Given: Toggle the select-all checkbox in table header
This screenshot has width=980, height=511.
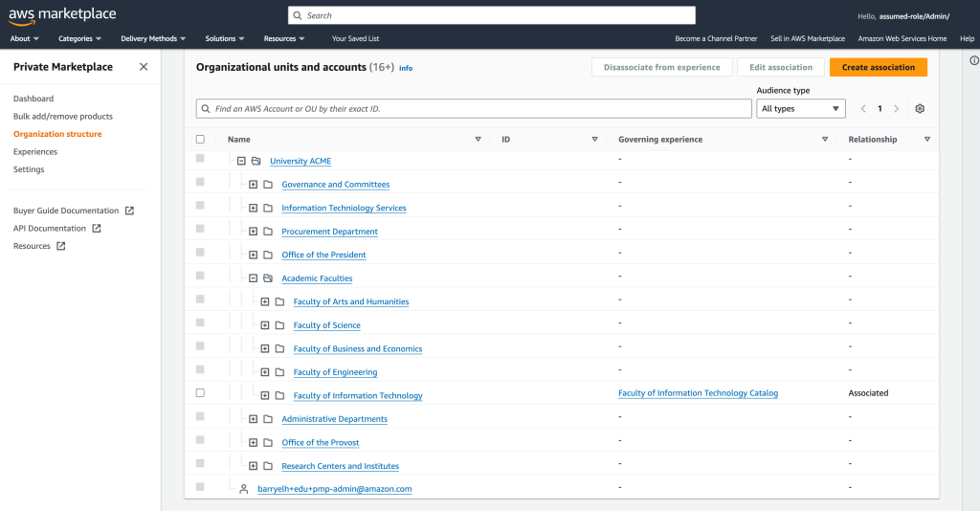Looking at the screenshot, I should [200, 140].
